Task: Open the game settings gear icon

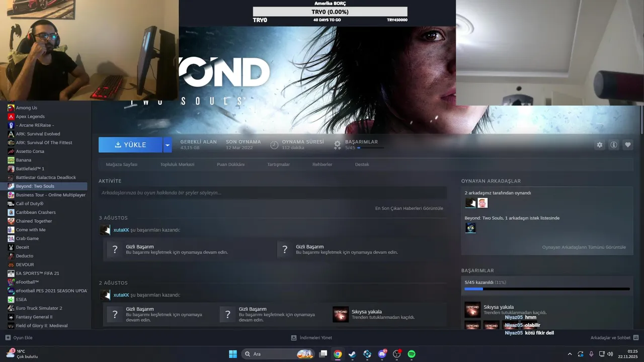Action: point(599,145)
